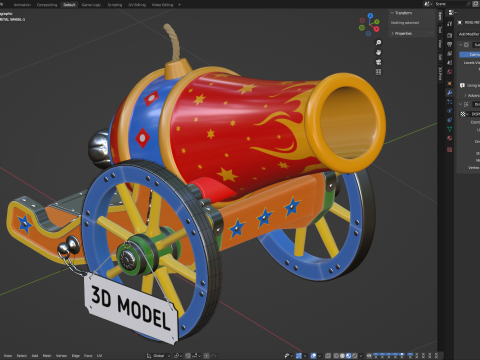Switch to solid viewport shading
This screenshot has width=480, height=360.
point(342,356)
